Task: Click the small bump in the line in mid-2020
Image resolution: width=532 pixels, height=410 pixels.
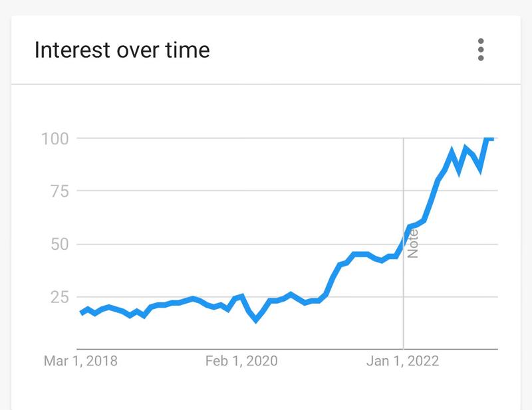Action: click(290, 294)
